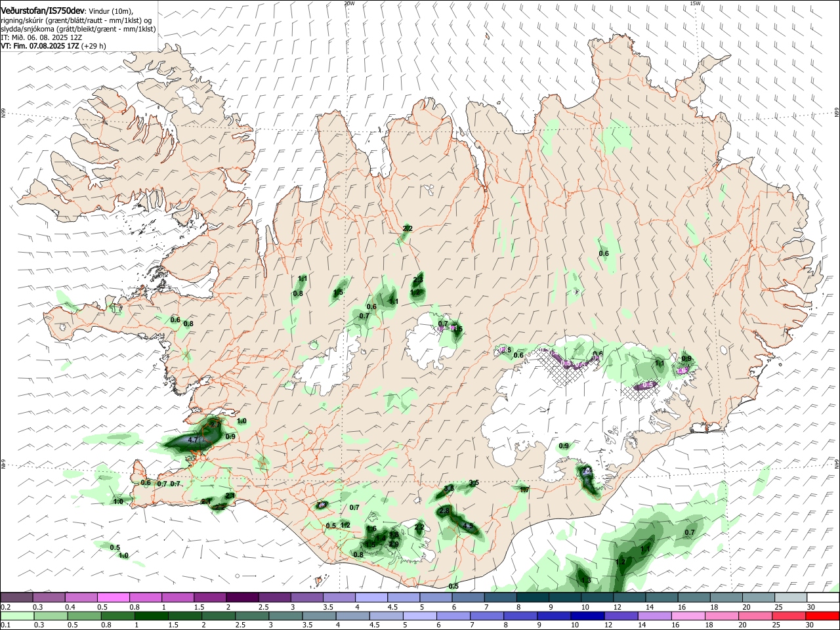The width and height of the screenshot is (840, 630).
Task: Click the valid time 'VT: Fim. 07.08.2025 17Z (+29 h)'
Action: (x=54, y=46)
